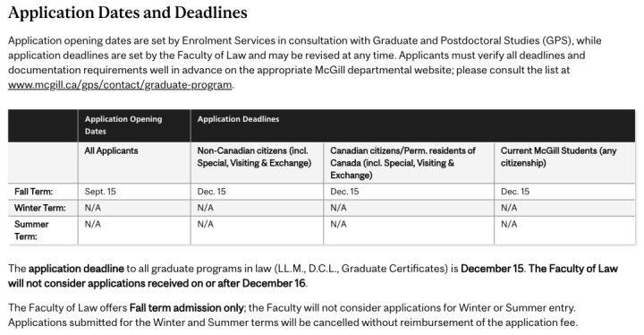The width and height of the screenshot is (644, 335).
Task: Select the Application Deadlines column header
Action: pyautogui.click(x=412, y=125)
